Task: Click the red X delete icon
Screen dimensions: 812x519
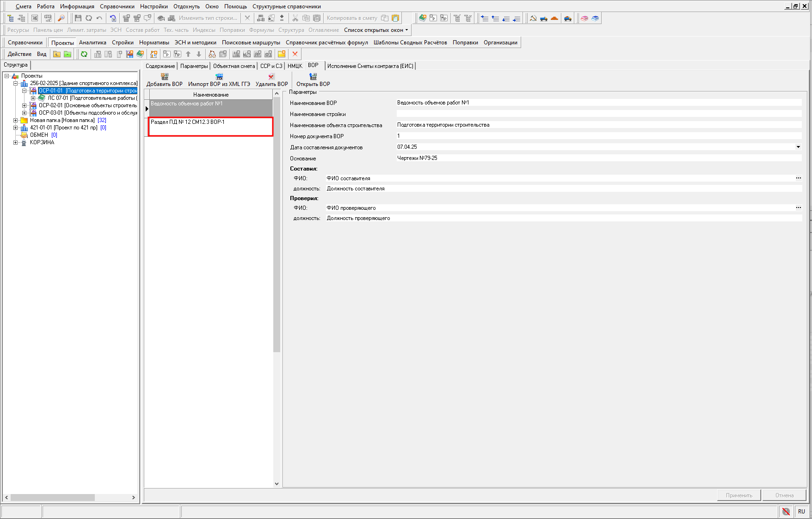Action: (x=295, y=54)
